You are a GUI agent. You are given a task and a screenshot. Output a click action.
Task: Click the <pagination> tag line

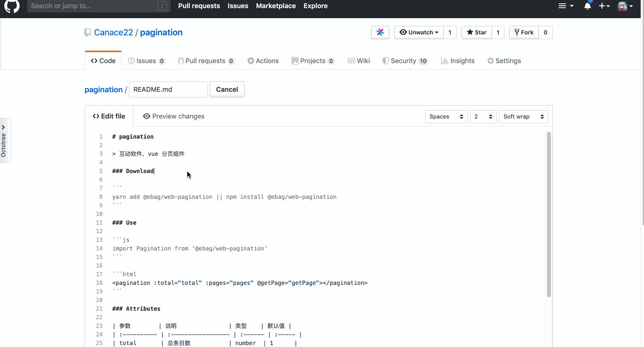click(x=240, y=283)
